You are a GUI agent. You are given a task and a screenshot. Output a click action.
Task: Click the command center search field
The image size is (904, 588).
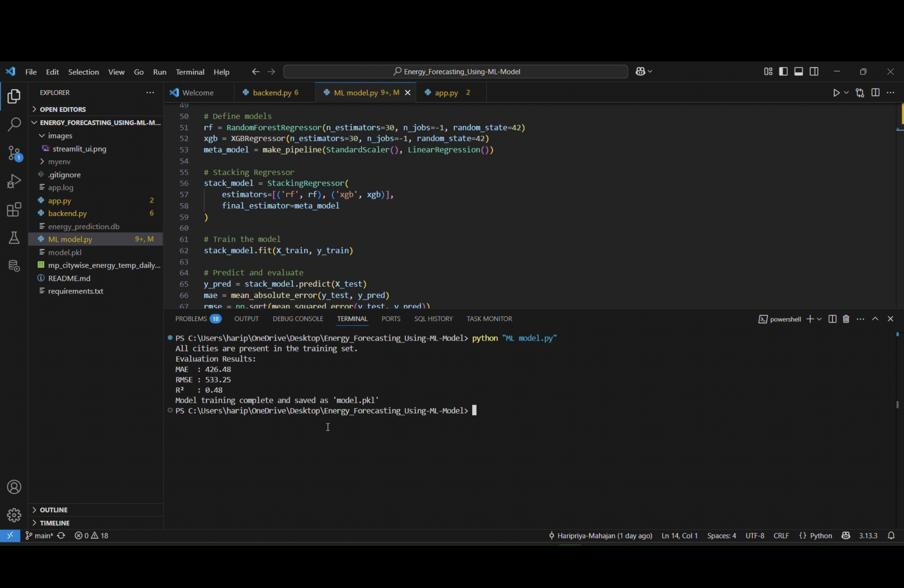click(x=455, y=72)
